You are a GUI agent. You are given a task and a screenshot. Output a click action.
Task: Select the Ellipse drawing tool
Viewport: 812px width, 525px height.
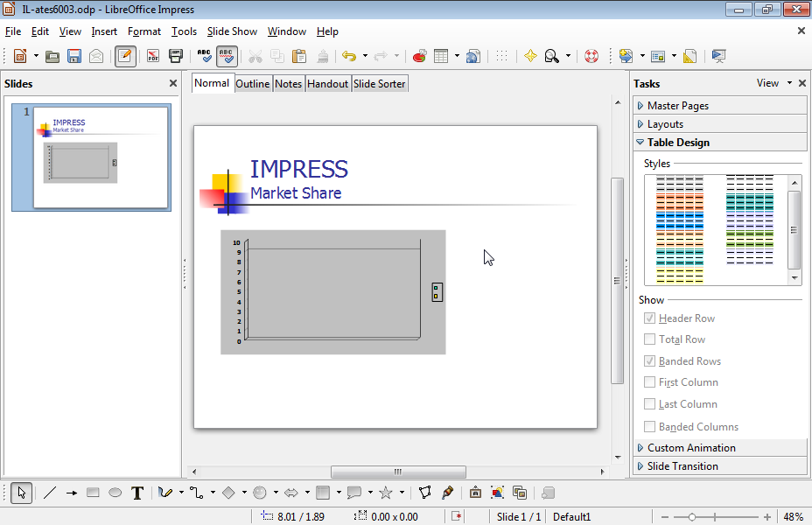click(115, 493)
